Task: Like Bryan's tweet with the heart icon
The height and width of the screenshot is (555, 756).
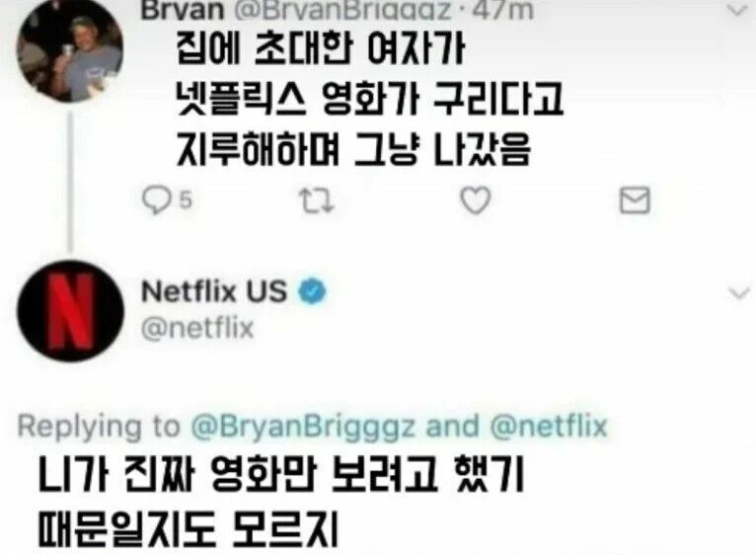Action: (476, 200)
